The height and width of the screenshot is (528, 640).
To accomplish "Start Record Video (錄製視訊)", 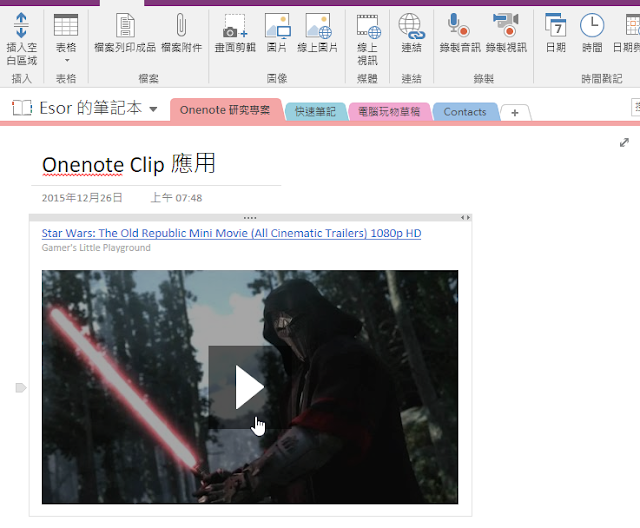I will tap(506, 25).
